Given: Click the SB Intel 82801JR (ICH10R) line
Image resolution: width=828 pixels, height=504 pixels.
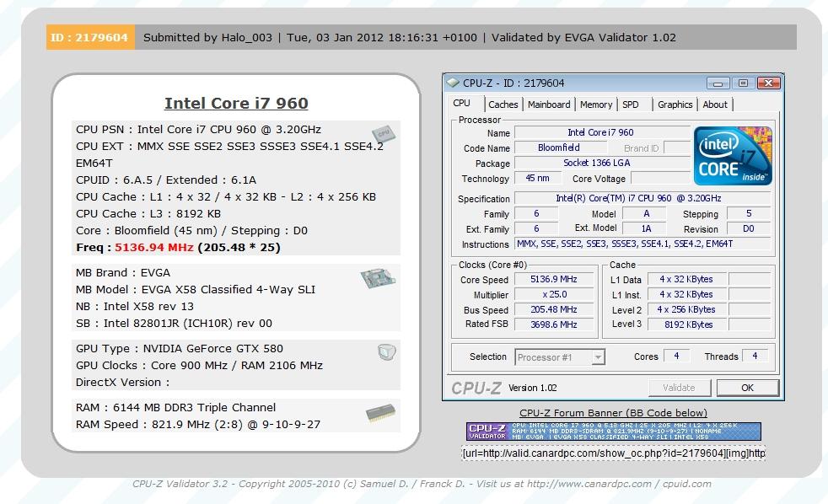Looking at the screenshot, I should [x=175, y=324].
